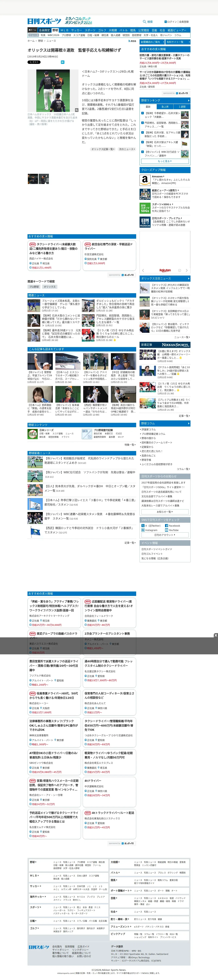
Task: Go to previous Rakuten ad slide arrow
Action: click(x=143, y=270)
